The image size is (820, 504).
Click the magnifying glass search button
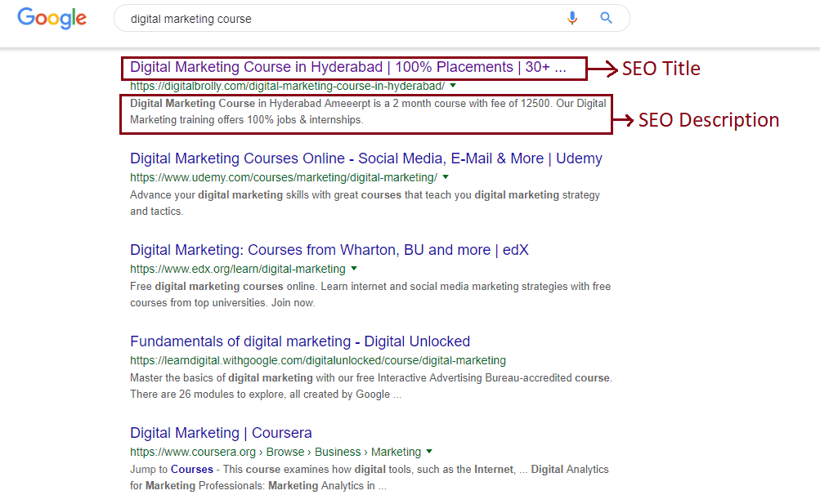[606, 18]
